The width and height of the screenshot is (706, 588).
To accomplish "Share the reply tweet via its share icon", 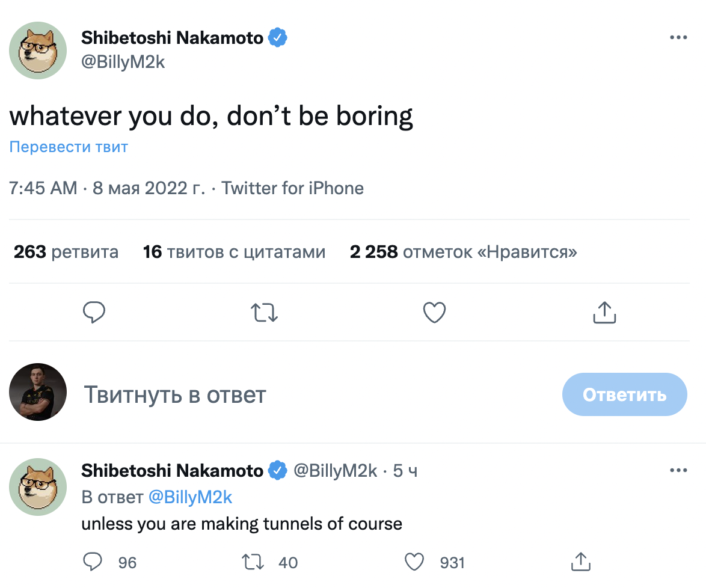I will (x=580, y=562).
